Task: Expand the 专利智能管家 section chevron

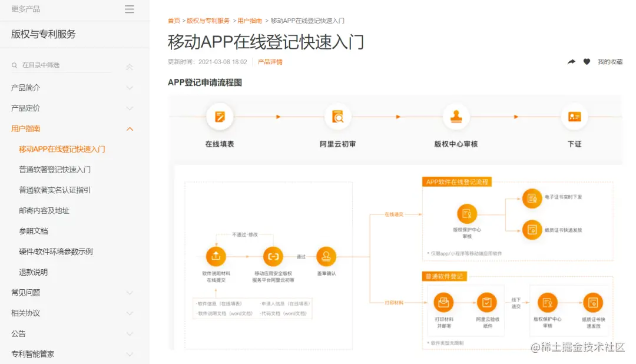Action: (130, 354)
